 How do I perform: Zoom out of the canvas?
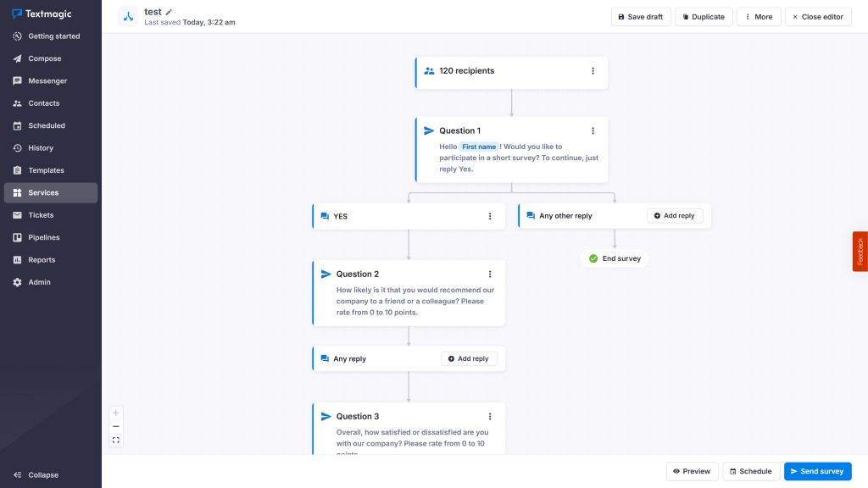[x=115, y=427]
